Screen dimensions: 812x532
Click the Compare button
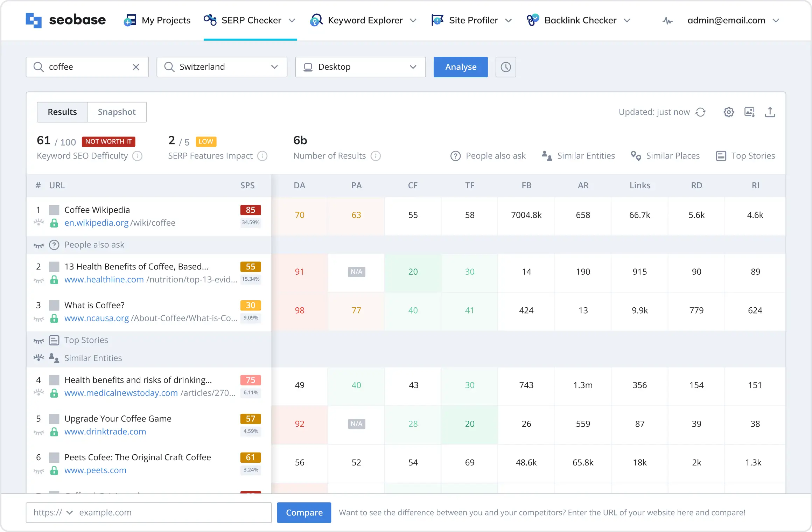coord(304,513)
